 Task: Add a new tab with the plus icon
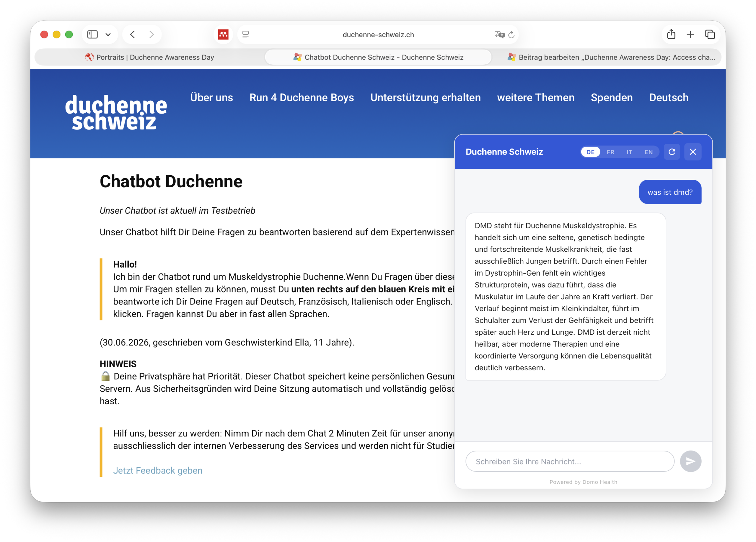tap(690, 34)
